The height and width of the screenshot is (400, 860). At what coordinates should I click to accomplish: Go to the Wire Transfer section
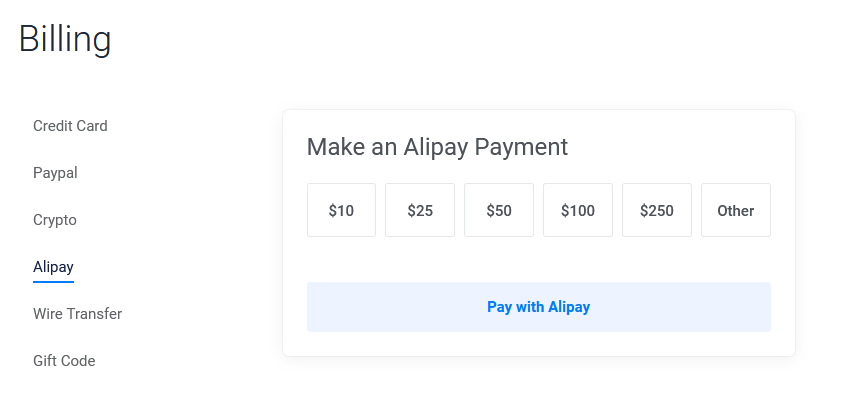pos(77,314)
